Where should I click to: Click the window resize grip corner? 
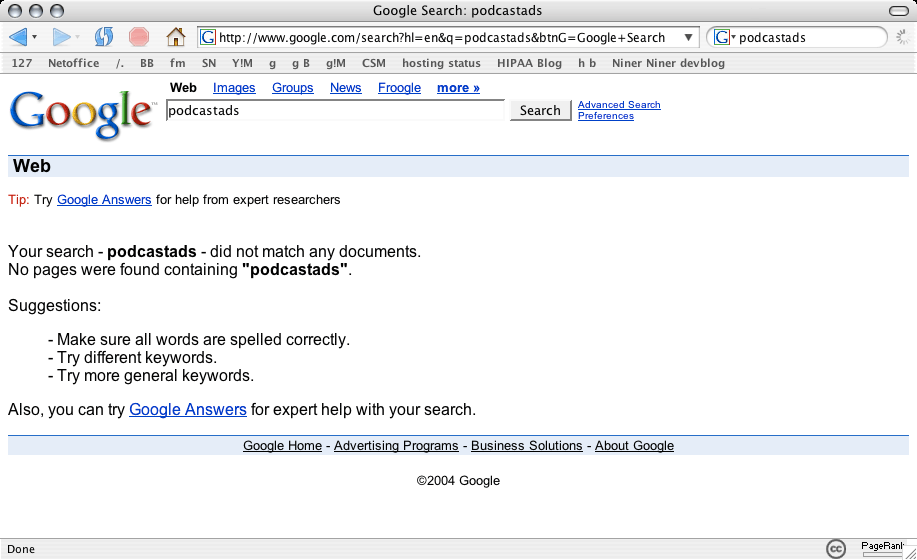[x=911, y=553]
